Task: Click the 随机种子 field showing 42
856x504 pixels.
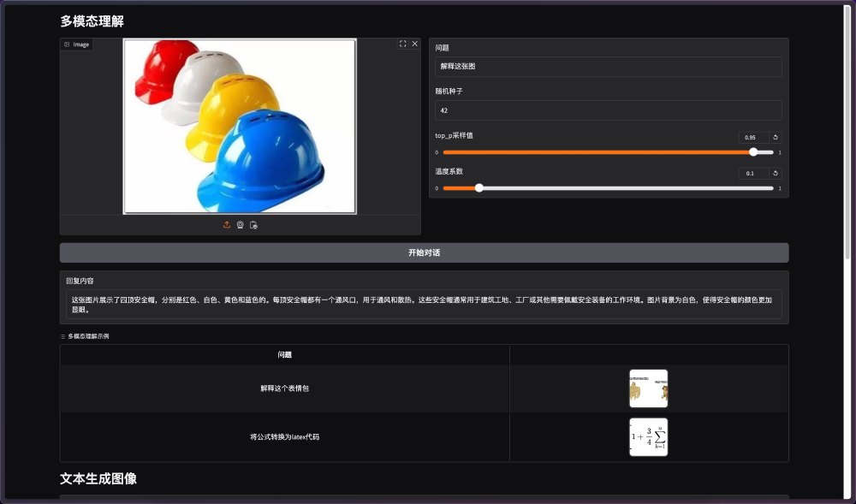Action: (x=608, y=110)
